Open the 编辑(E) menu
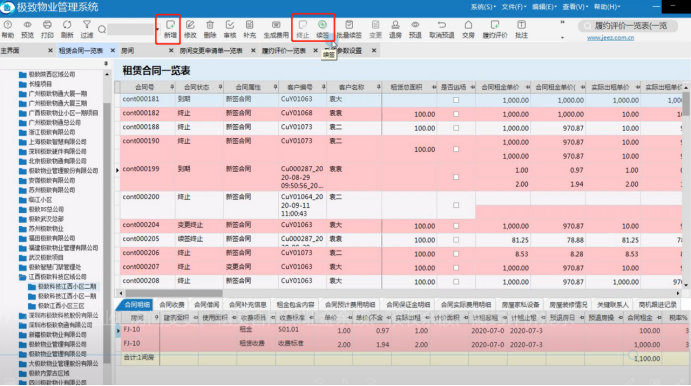This screenshot has height=386, width=691. pyautogui.click(x=544, y=7)
